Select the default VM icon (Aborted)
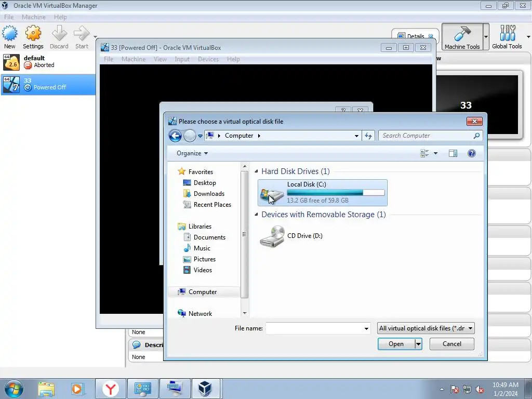The image size is (532, 399). [x=11, y=62]
